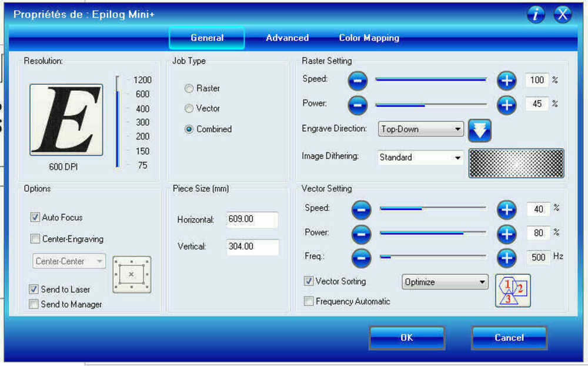Click the image dithering pattern preview
This screenshot has width=588, height=366.
coord(516,164)
